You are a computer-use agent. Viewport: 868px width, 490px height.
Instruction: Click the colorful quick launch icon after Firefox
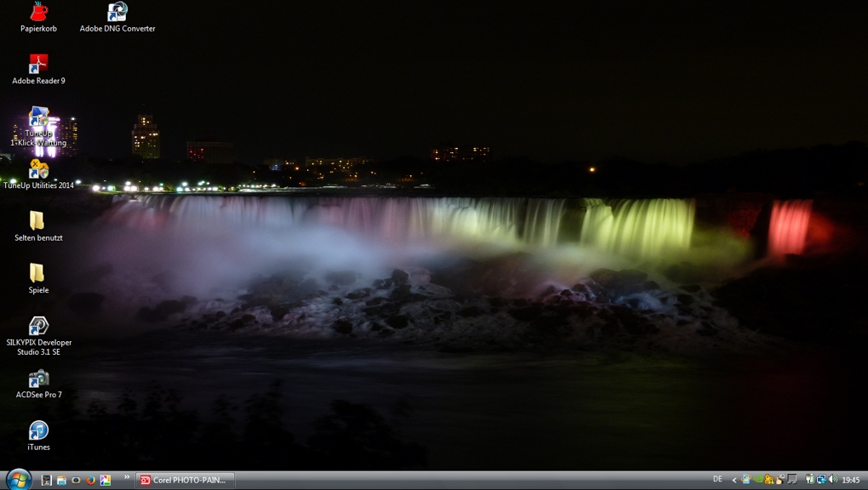pyautogui.click(x=106, y=480)
